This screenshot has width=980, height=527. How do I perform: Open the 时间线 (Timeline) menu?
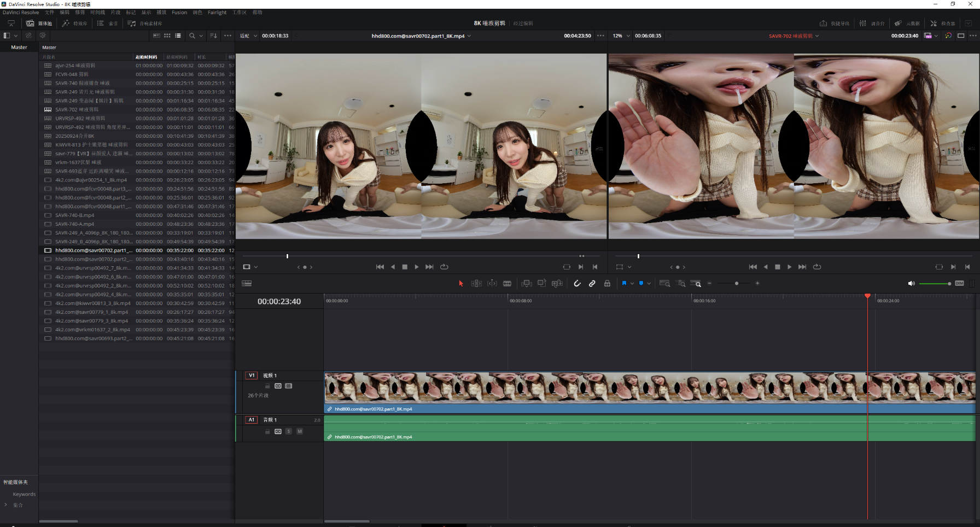tap(98, 13)
